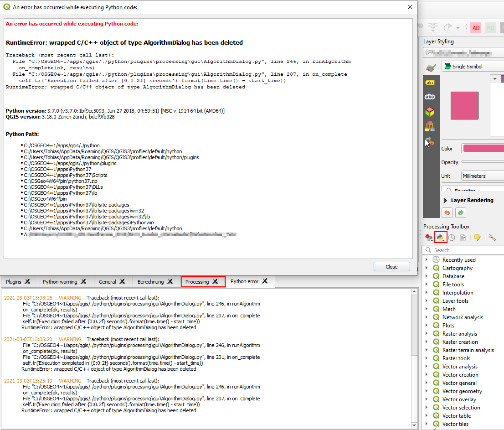This screenshot has width=504, height=430.
Task: Open Models menu in Processing Toolbox
Action: pyautogui.click(x=429, y=238)
